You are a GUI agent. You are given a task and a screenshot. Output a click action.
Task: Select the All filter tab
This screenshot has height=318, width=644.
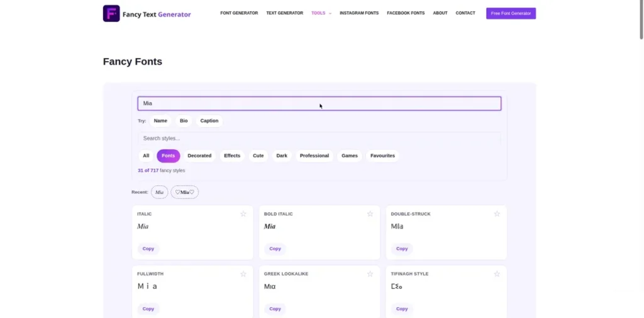[146, 156]
